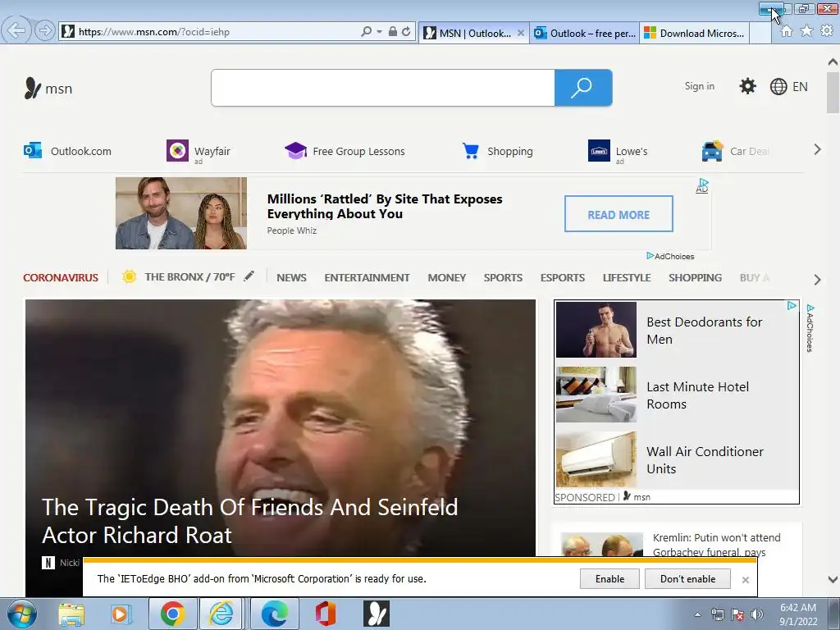
Task: Open the Shopping cart shortcut
Action: (x=497, y=152)
